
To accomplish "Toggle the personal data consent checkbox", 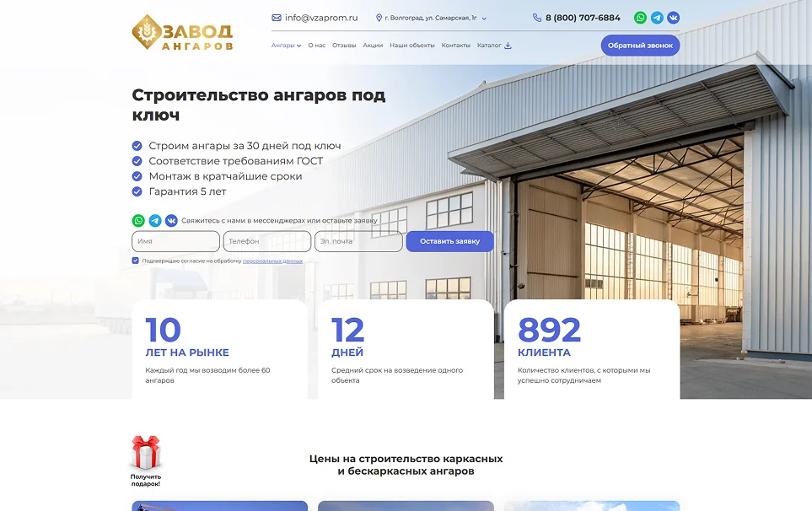I will [136, 261].
